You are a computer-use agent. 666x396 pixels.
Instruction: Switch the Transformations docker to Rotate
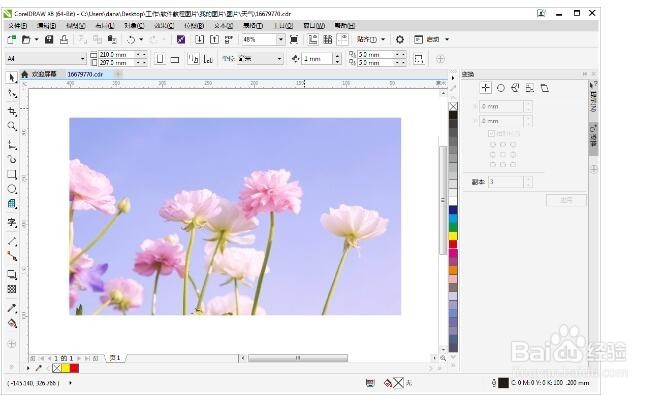tap(501, 88)
